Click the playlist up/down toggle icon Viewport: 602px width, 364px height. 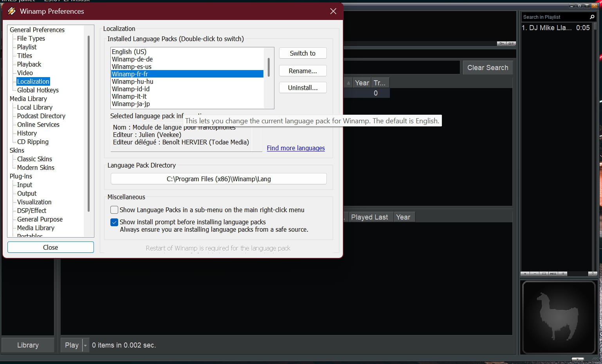coord(593,274)
